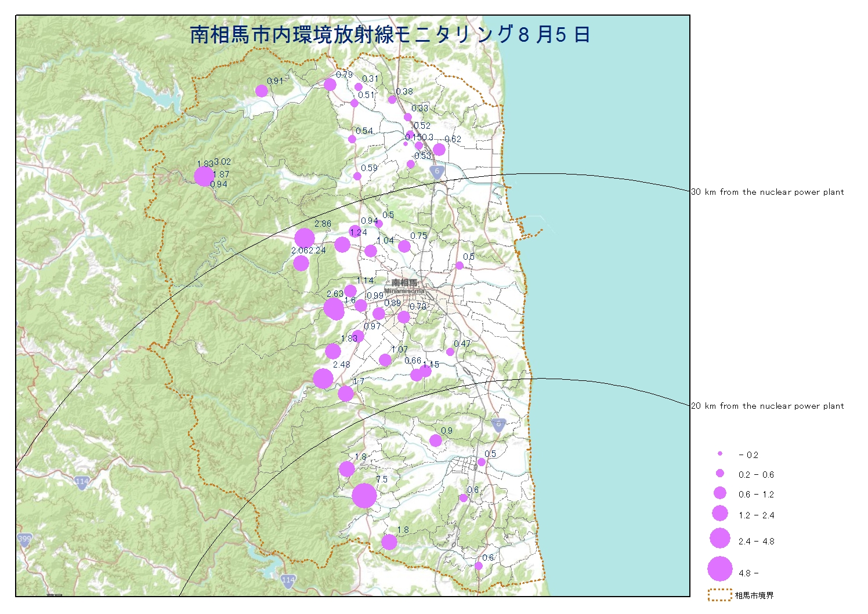Click the marker beside the 3.02 label
The height and width of the screenshot is (614, 868).
204,176
